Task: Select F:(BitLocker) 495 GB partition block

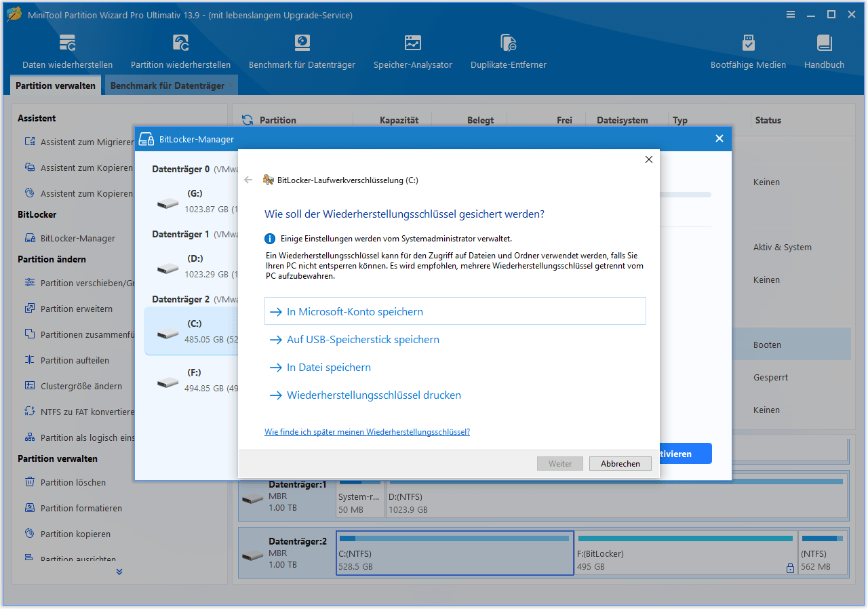Action: click(686, 553)
